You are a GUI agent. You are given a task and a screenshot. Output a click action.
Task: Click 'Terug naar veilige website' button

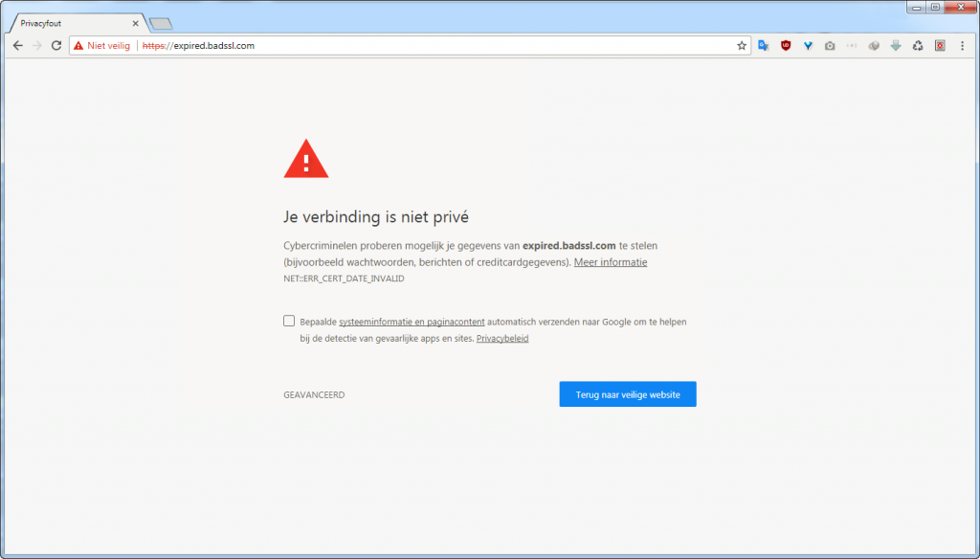click(628, 394)
